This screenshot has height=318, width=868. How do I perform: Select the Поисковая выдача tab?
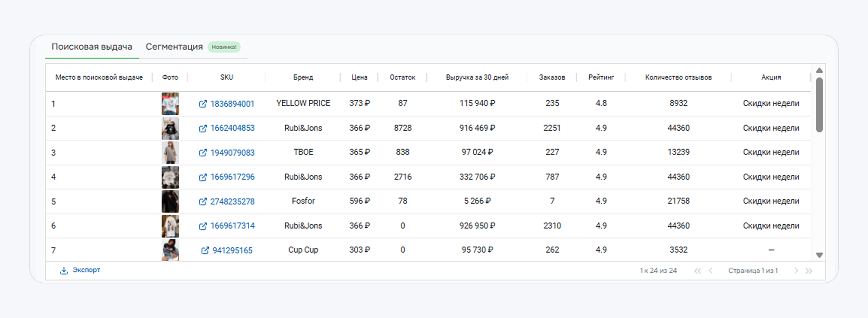click(x=92, y=47)
